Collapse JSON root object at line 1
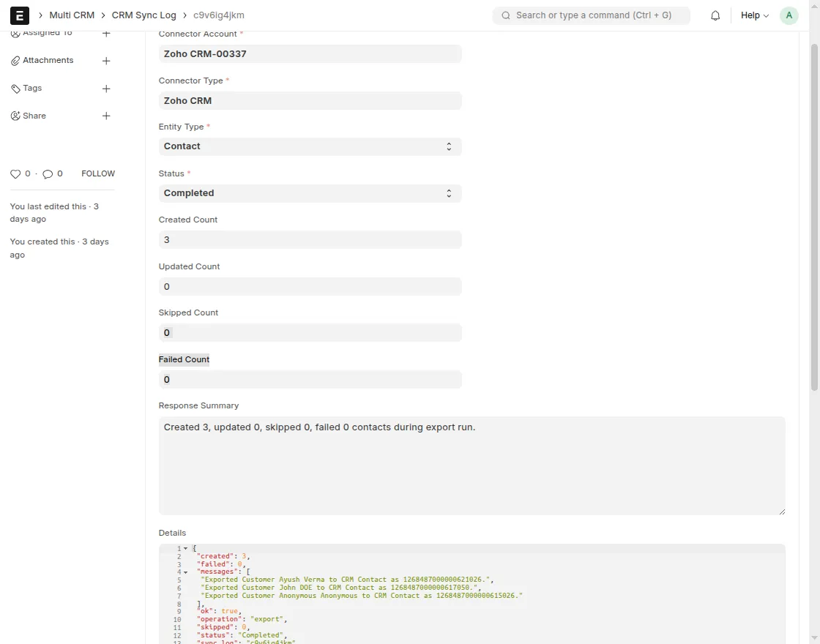This screenshot has width=820, height=644. [x=186, y=548]
